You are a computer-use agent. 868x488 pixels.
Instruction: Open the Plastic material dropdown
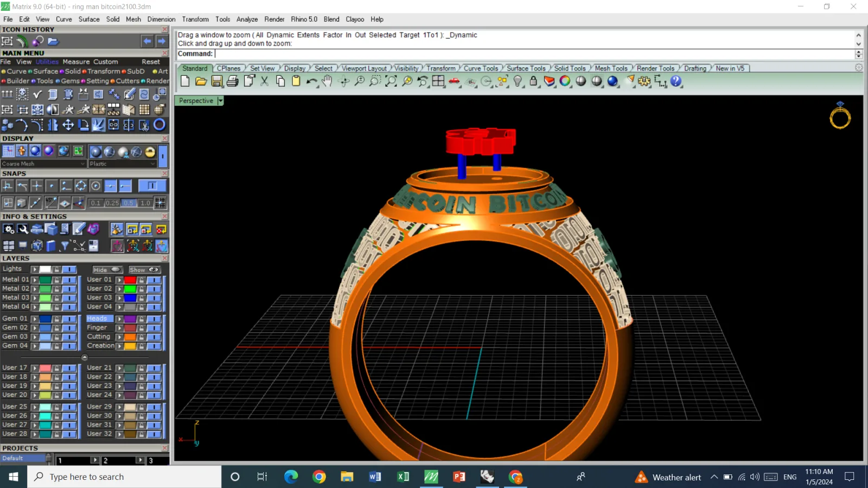(x=123, y=164)
